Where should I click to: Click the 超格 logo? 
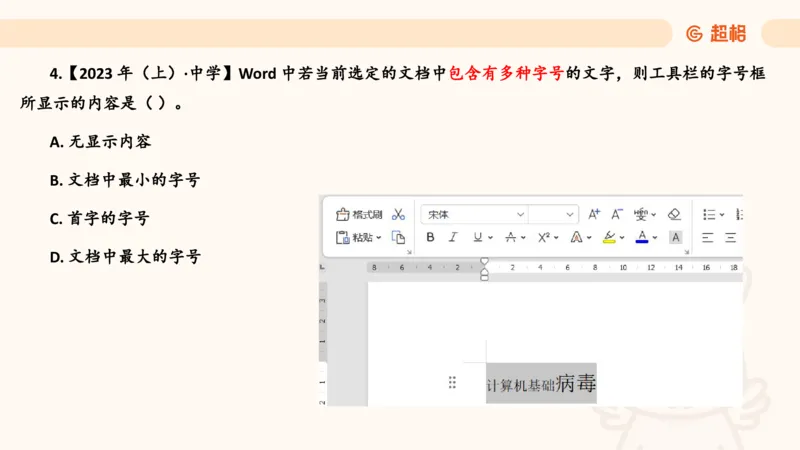click(716, 34)
